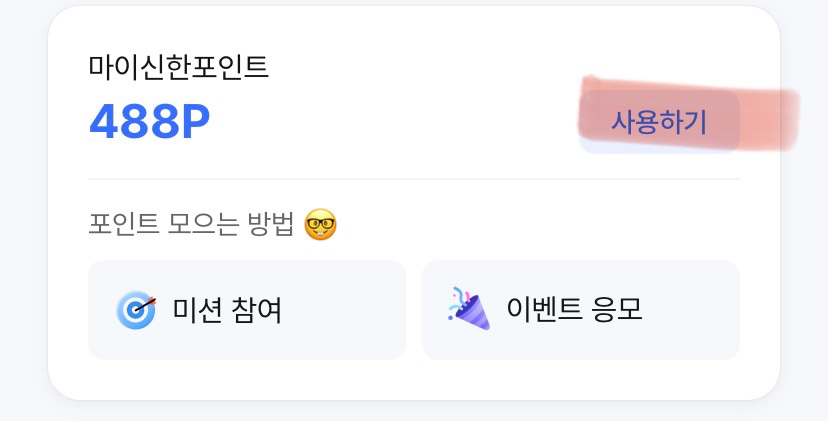Screen dimensions: 828x421
Task: Click the dartboard target icon
Action: 136,310
